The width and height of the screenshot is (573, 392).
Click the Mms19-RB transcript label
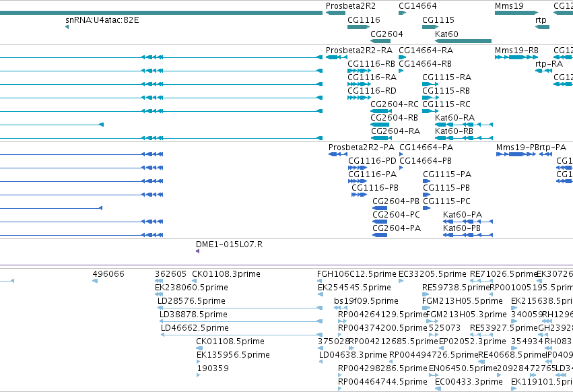coord(516,50)
